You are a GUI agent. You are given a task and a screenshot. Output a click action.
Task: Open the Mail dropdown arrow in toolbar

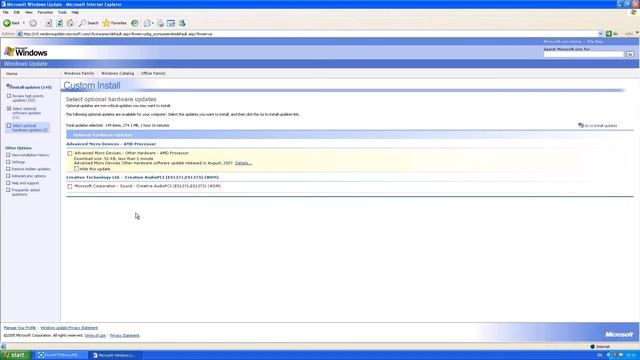coord(153,23)
